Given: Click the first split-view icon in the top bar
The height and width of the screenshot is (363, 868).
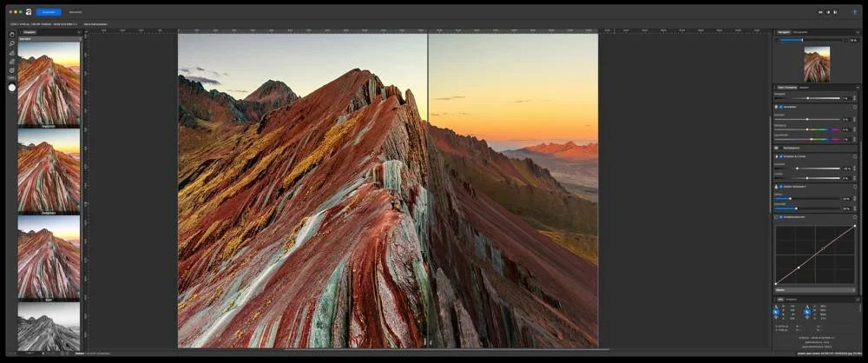Looking at the screenshot, I should pyautogui.click(x=821, y=11).
